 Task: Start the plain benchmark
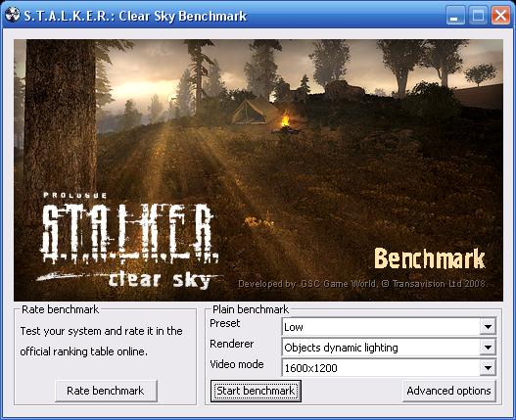(256, 391)
